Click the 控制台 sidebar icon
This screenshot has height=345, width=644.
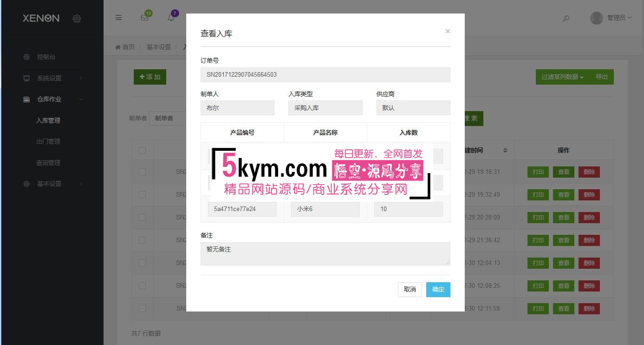click(26, 57)
